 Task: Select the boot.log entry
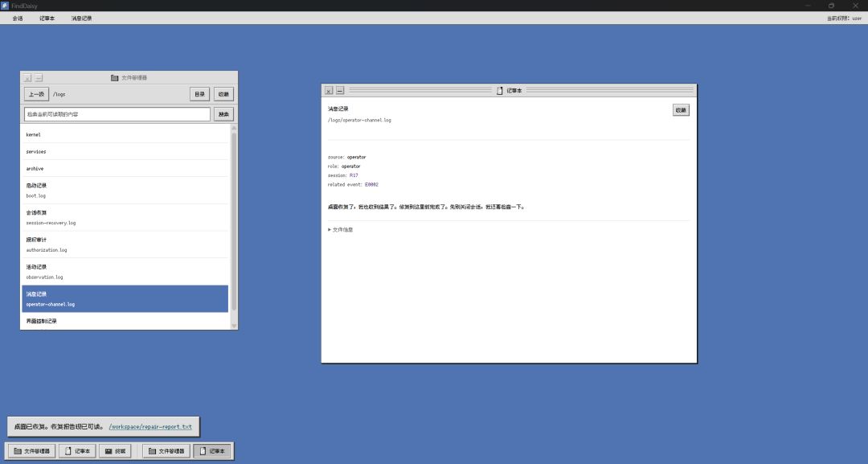(125, 191)
